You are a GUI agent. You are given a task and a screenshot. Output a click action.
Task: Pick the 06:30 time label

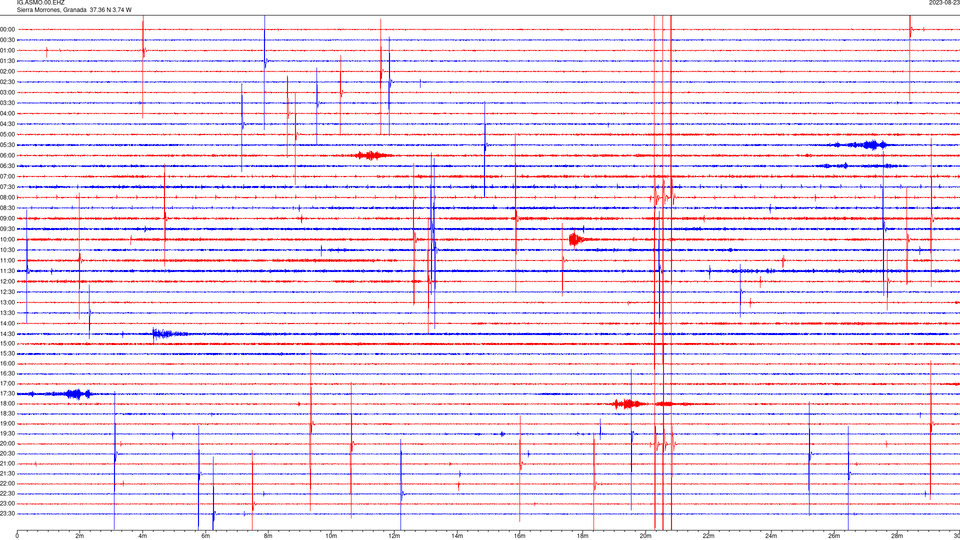point(8,166)
